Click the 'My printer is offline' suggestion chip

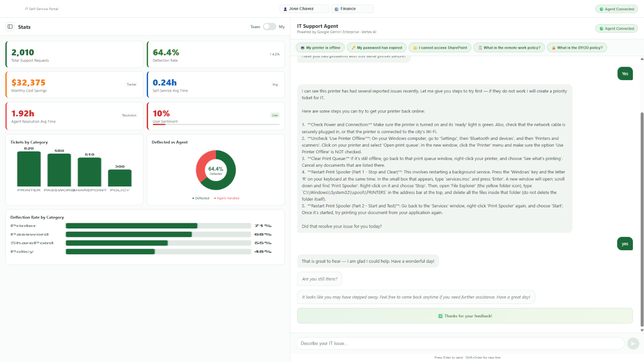pyautogui.click(x=320, y=48)
